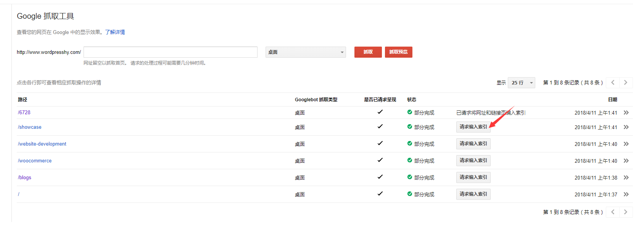Focus the URL path input field
The width and height of the screenshot is (644, 230).
click(x=171, y=52)
